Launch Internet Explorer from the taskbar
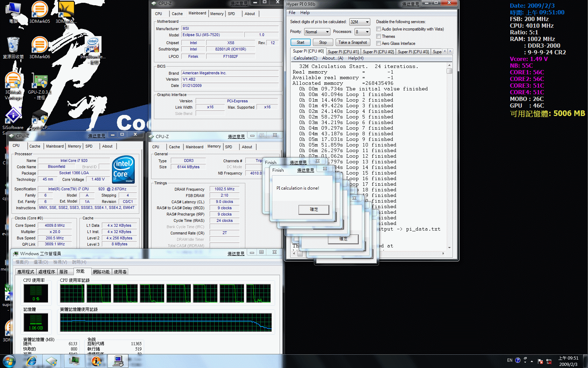Viewport: 588px width, 368px height. 31,361
